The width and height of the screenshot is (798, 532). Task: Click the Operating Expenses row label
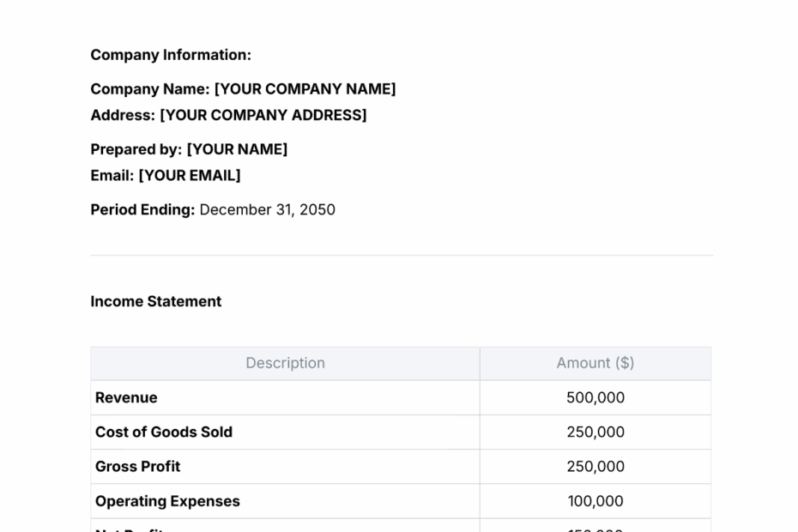coord(166,500)
